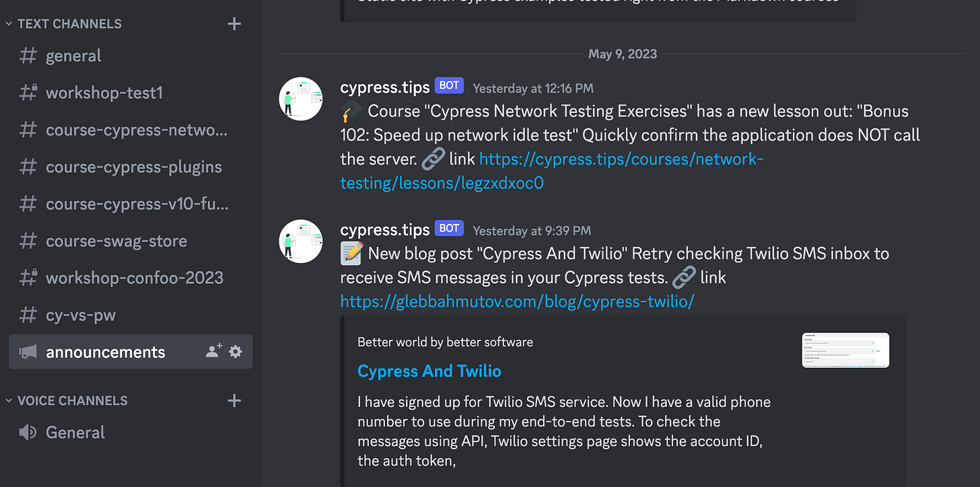Click the hash icon beside course-swag-store

click(x=28, y=241)
